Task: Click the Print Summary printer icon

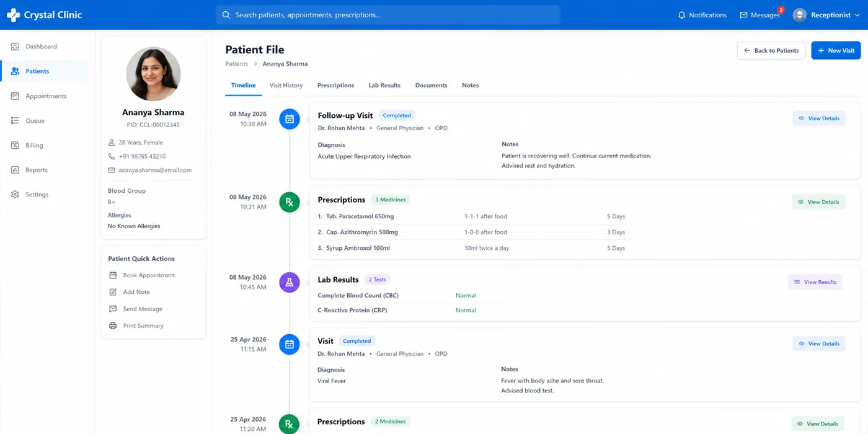Action: coord(113,325)
